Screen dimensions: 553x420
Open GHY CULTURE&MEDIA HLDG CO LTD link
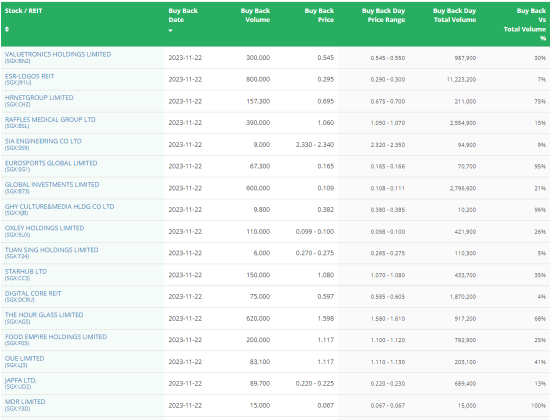[59, 206]
